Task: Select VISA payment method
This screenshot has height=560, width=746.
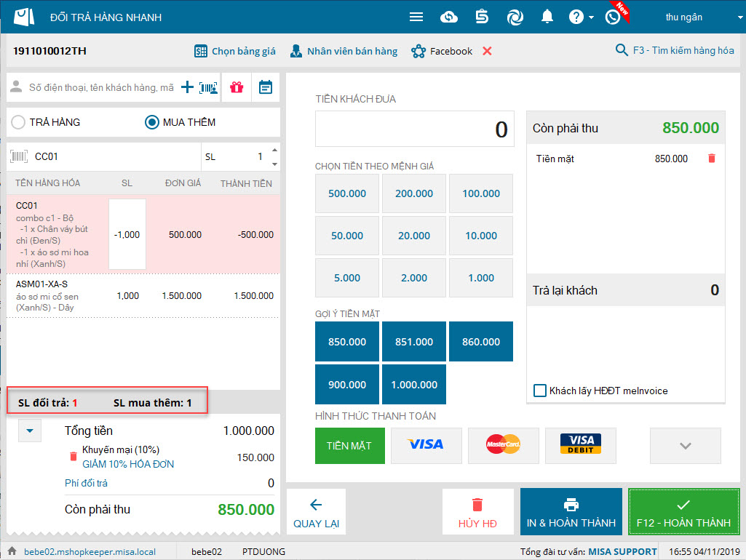Action: (426, 446)
